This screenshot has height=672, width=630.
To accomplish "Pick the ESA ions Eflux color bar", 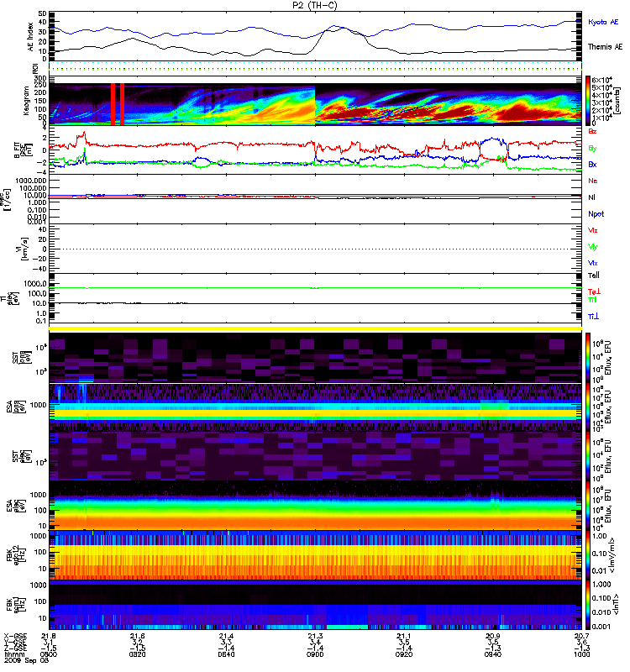I will pos(588,407).
